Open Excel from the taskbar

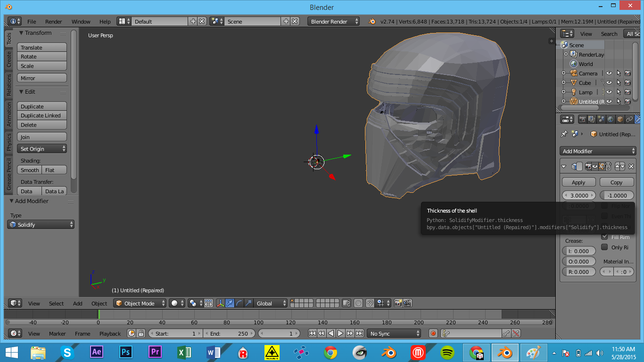pos(184,352)
